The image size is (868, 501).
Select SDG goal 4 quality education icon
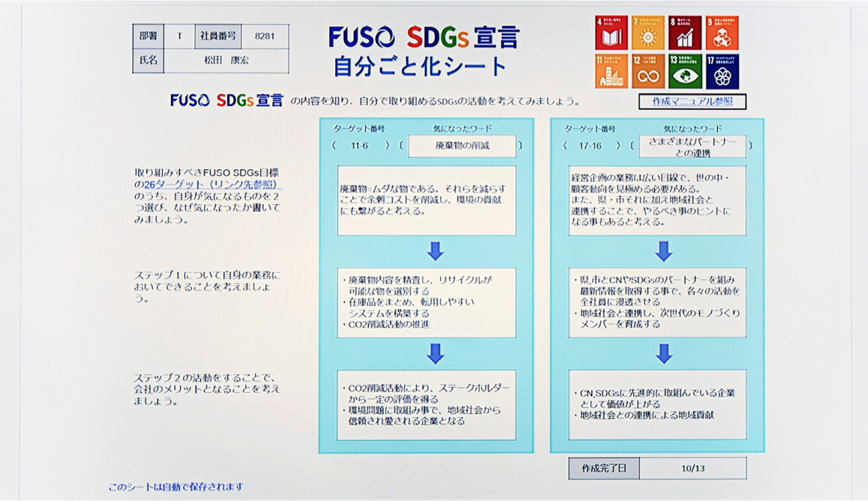[610, 33]
